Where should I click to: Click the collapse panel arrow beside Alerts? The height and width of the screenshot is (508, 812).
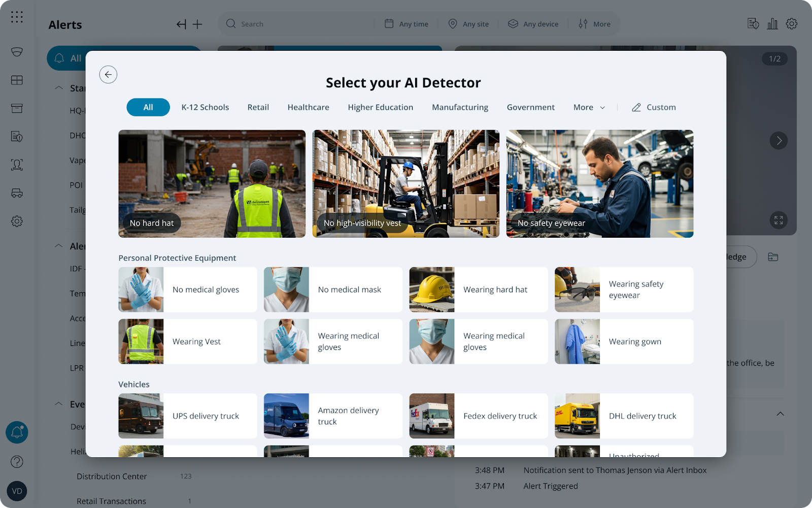pyautogui.click(x=181, y=24)
